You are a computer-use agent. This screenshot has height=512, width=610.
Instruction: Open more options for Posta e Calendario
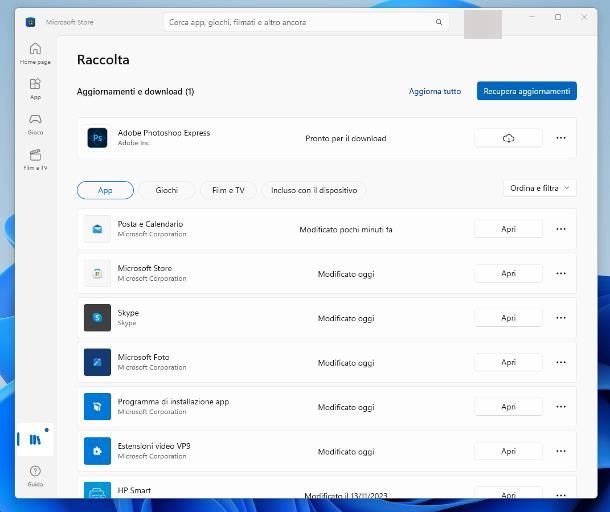pyautogui.click(x=561, y=229)
